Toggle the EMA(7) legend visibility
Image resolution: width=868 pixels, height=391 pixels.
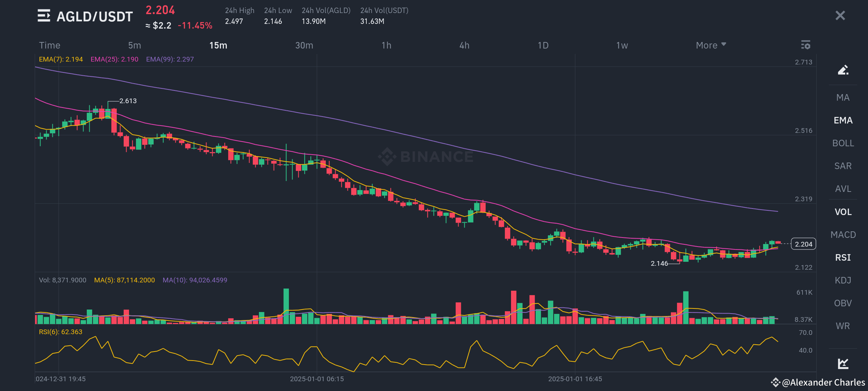60,59
